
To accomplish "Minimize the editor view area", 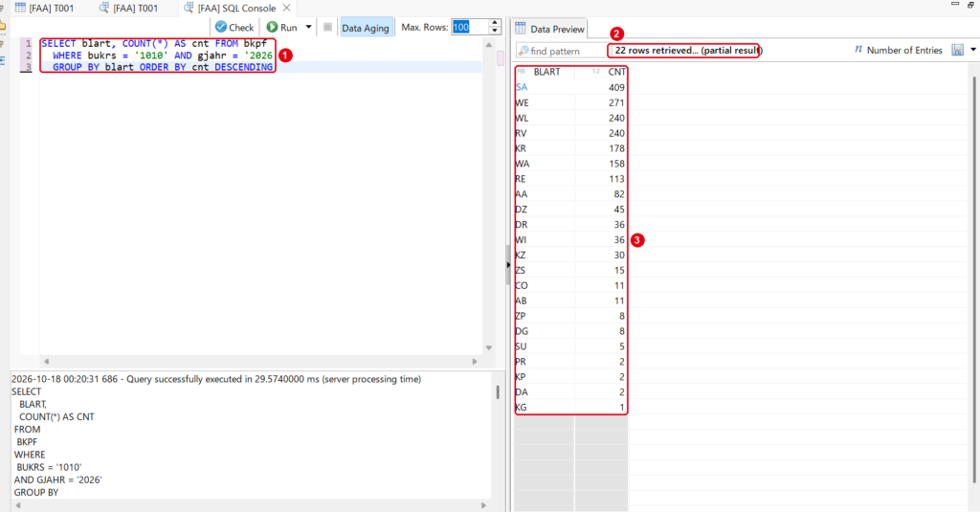I will click(x=955, y=4).
